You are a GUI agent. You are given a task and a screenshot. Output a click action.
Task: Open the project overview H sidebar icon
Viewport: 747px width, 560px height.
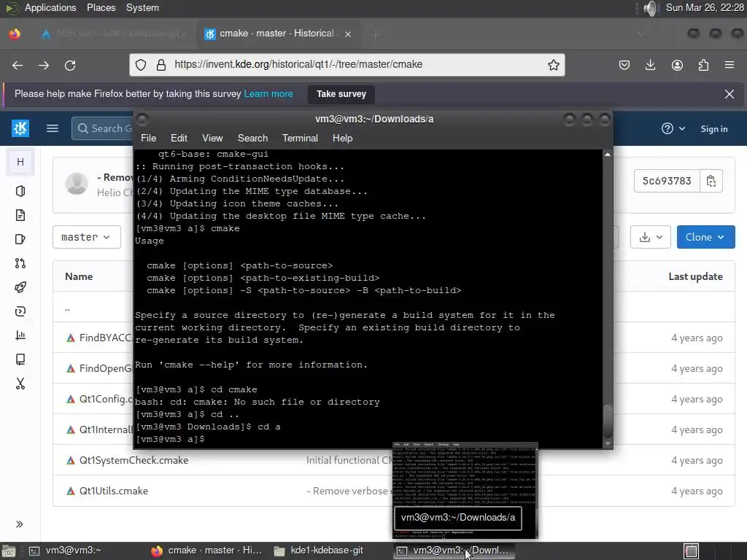20,162
